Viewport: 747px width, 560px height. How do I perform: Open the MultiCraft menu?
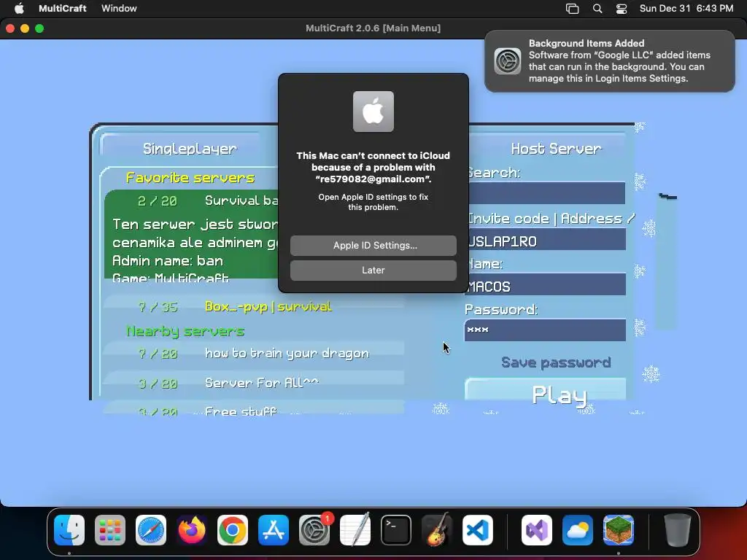63,8
